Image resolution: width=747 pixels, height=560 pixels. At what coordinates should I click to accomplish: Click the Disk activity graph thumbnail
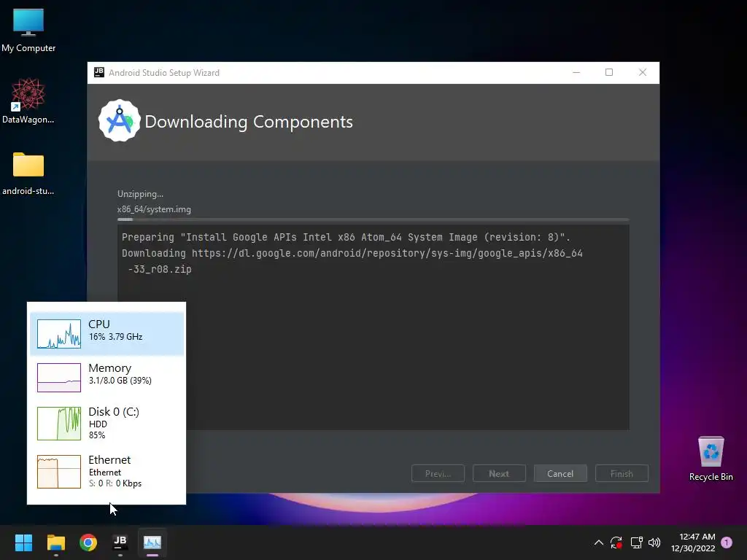[x=59, y=424]
